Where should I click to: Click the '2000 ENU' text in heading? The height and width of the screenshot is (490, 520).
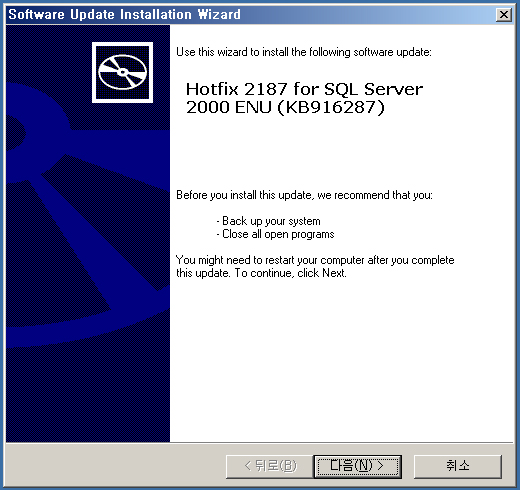click(229, 107)
